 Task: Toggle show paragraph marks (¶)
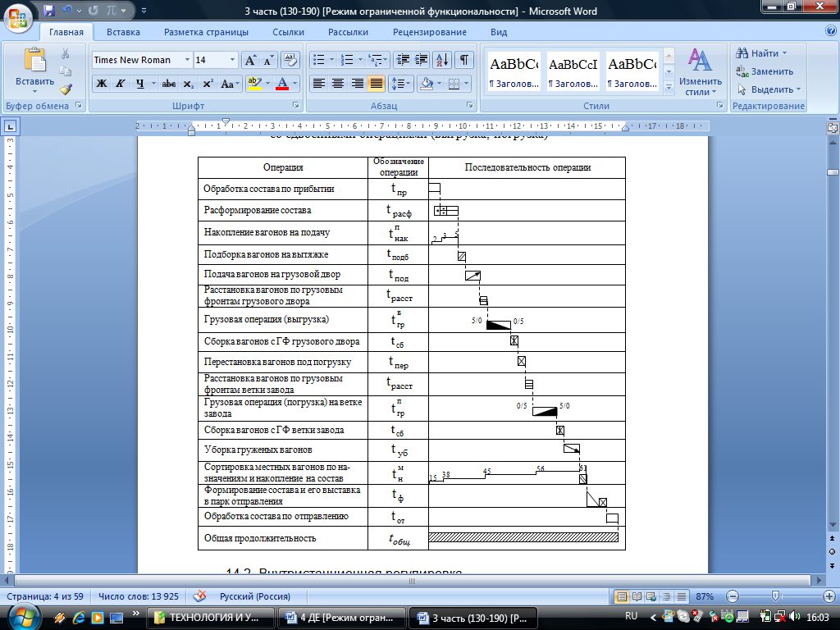[x=464, y=60]
